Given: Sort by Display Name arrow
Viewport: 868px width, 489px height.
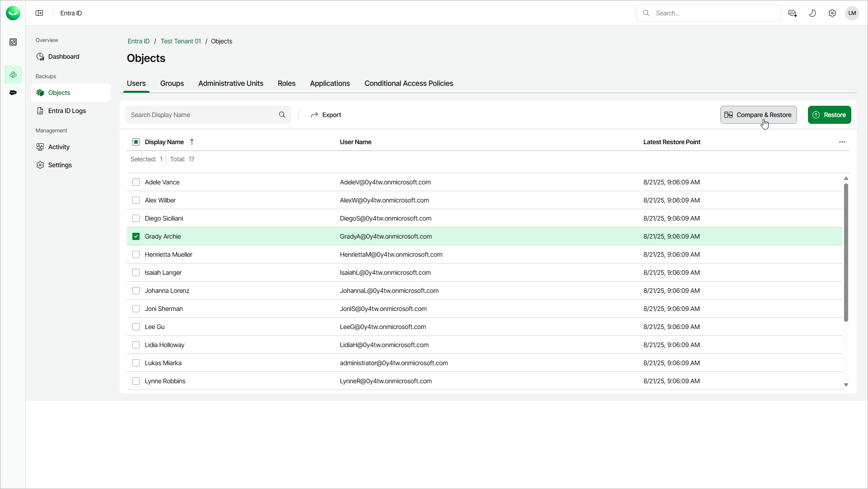Looking at the screenshot, I should tap(192, 142).
